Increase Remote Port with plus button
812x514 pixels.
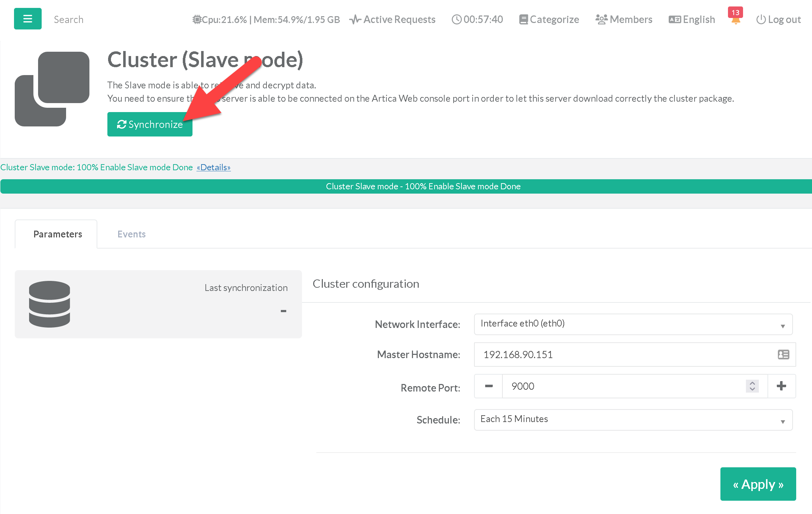[781, 386]
